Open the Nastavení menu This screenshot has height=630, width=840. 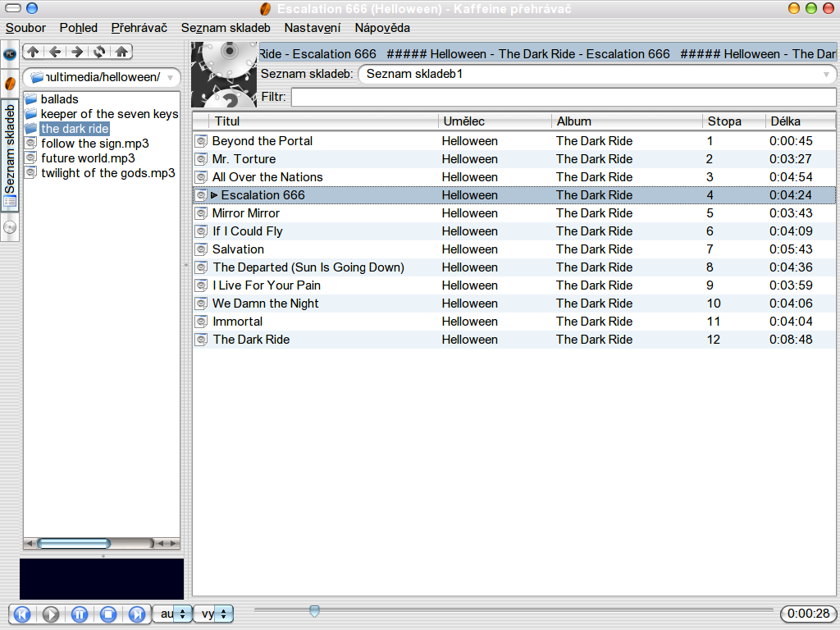coord(313,28)
